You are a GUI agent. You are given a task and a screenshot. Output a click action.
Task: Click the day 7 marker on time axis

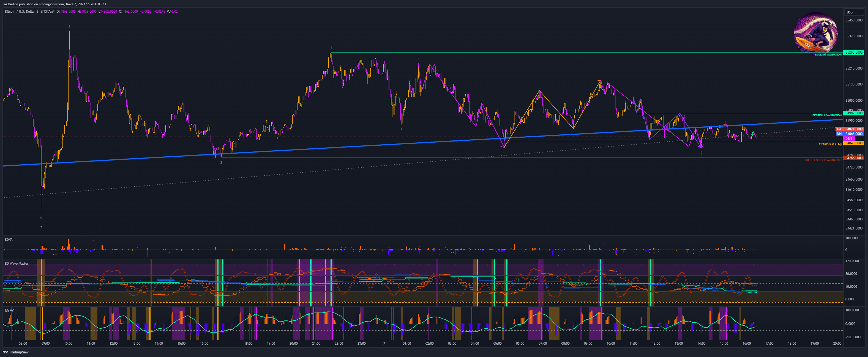tap(384, 344)
